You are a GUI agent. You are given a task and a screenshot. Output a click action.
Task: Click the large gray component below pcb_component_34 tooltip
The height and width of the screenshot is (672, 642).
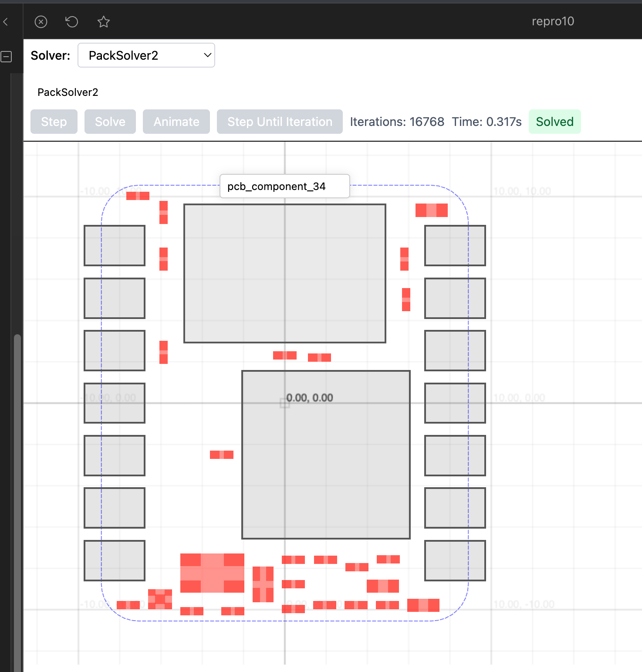pyautogui.click(x=285, y=273)
